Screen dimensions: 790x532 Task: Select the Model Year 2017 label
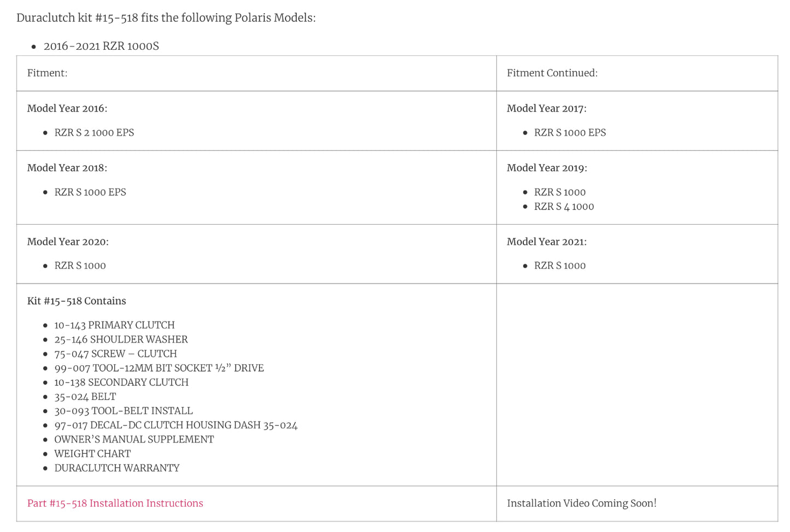tap(546, 108)
